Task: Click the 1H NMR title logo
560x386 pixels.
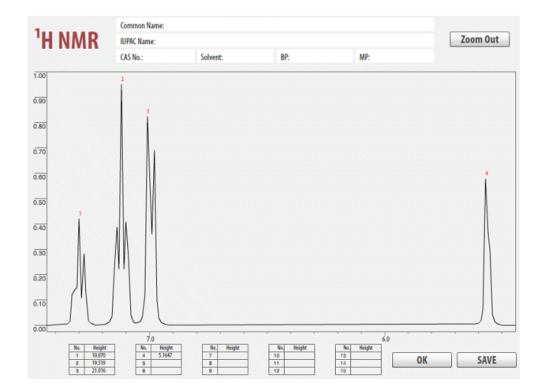Action: [x=66, y=39]
